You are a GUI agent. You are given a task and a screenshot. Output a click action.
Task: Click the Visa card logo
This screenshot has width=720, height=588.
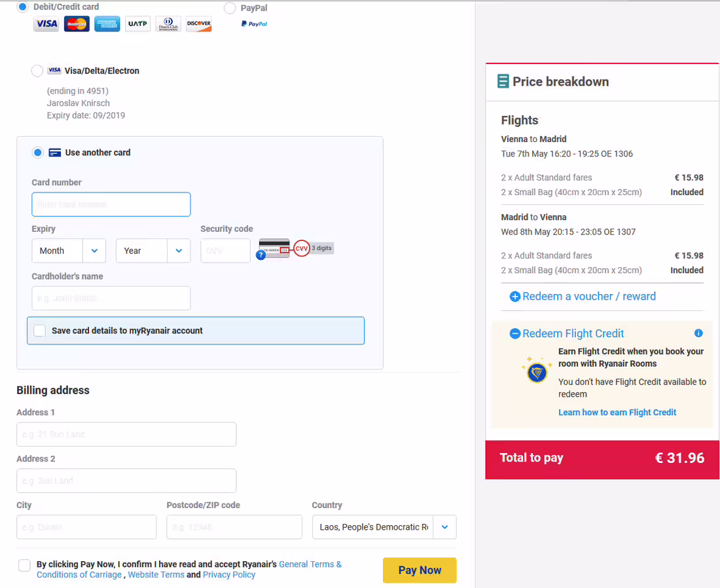46,24
